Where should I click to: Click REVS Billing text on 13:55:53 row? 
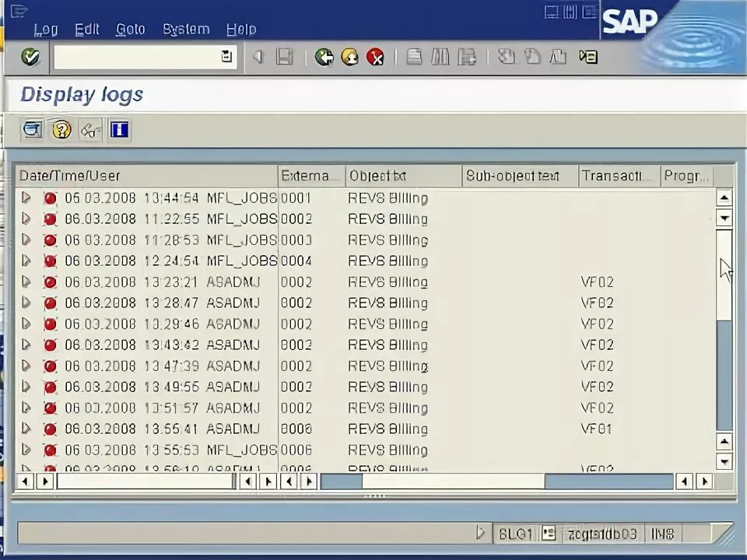(388, 450)
